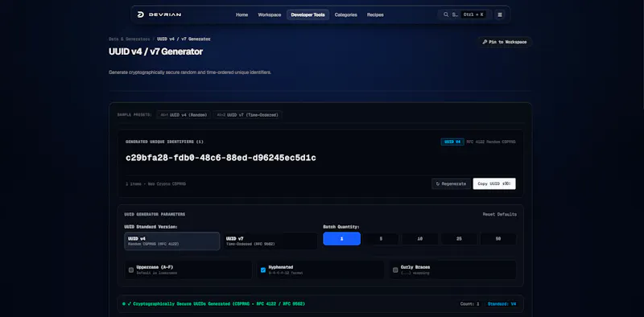This screenshot has width=644, height=317.
Task: Click the generated UUID c29bfa28 string
Action: pos(221,158)
